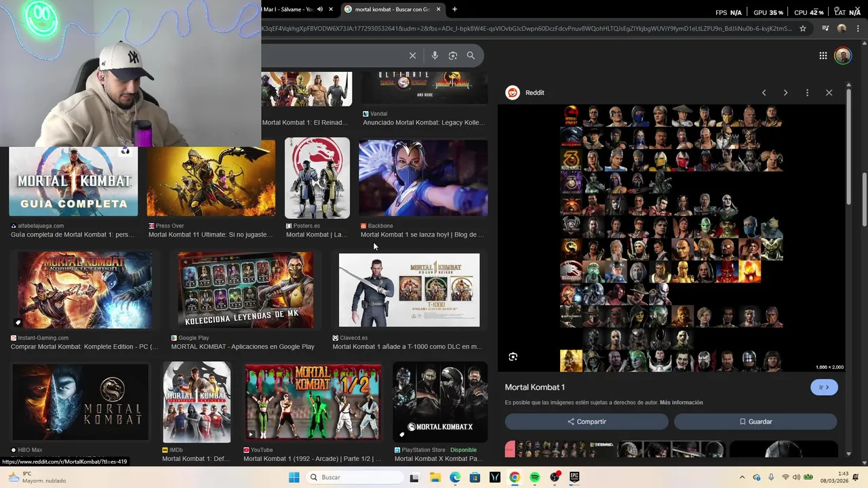The width and height of the screenshot is (868, 488).
Task: Switch to the Mar I - Sálvame tab
Action: coord(287,9)
